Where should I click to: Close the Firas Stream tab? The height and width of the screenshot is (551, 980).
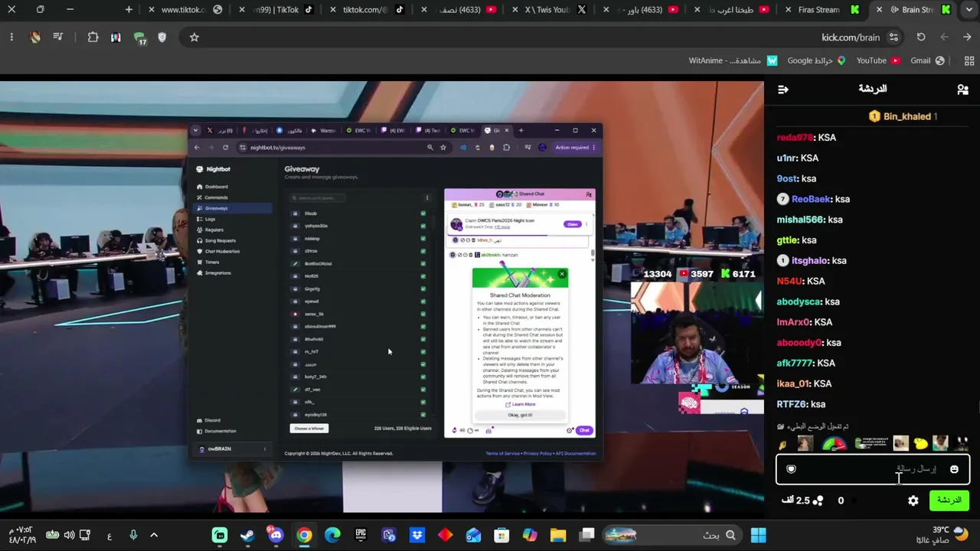[x=788, y=10]
